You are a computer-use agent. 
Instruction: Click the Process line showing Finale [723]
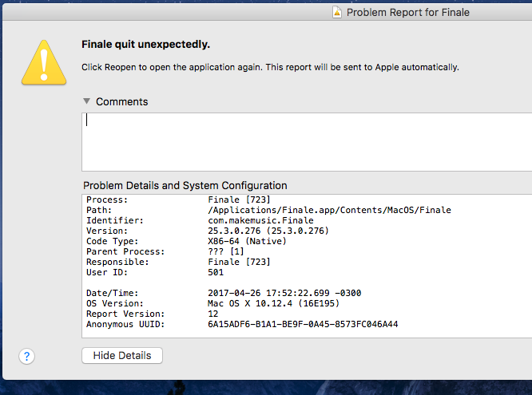pyautogui.click(x=239, y=199)
